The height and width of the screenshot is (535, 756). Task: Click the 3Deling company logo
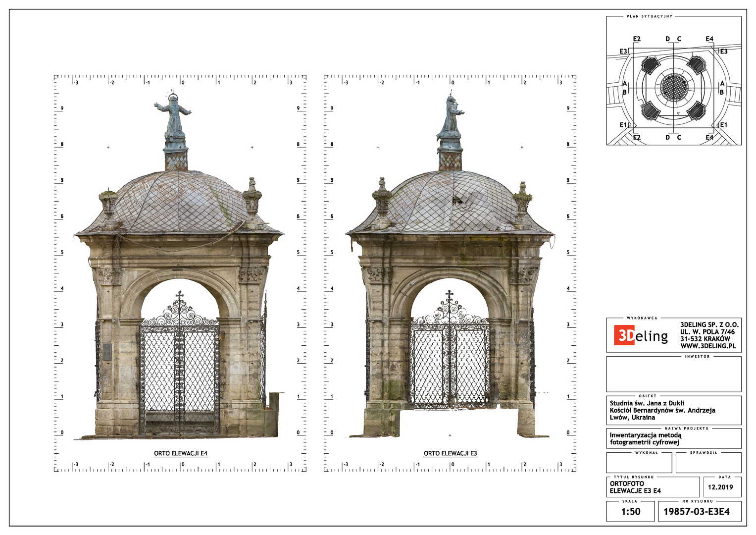click(x=641, y=336)
